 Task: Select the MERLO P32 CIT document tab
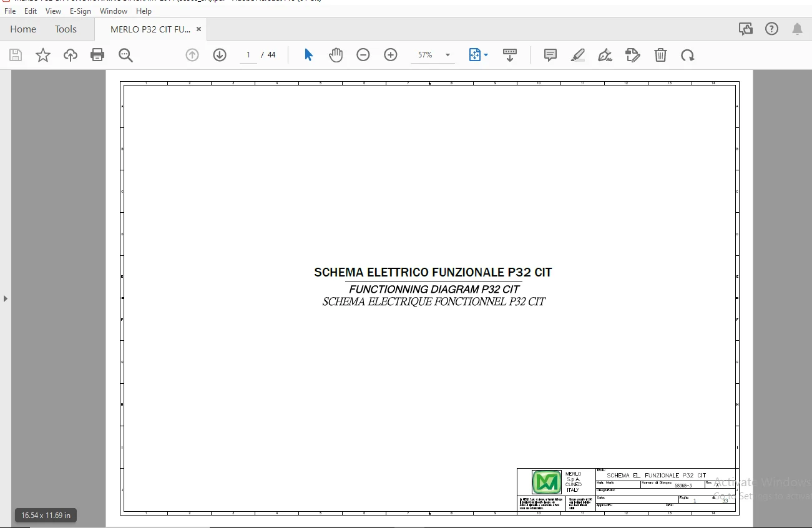[x=150, y=29]
